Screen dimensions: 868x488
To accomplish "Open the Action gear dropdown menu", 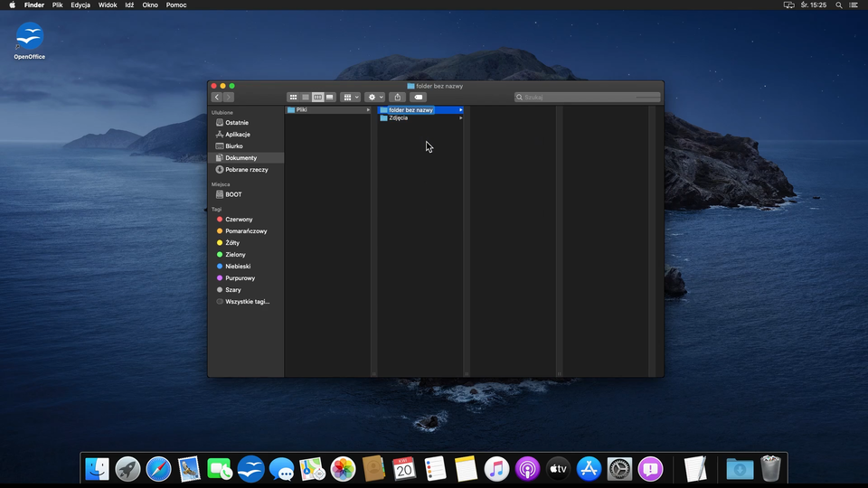I will pos(374,97).
